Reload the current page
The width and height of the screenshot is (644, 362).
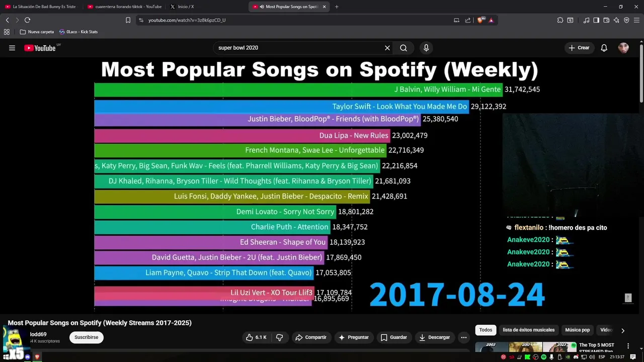pyautogui.click(x=27, y=20)
